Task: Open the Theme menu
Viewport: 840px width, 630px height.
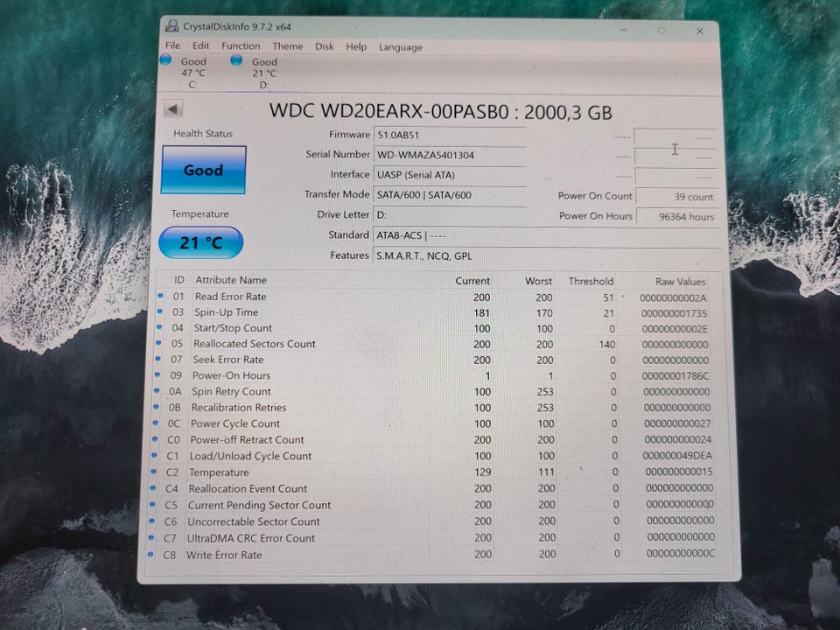Action: coord(288,46)
